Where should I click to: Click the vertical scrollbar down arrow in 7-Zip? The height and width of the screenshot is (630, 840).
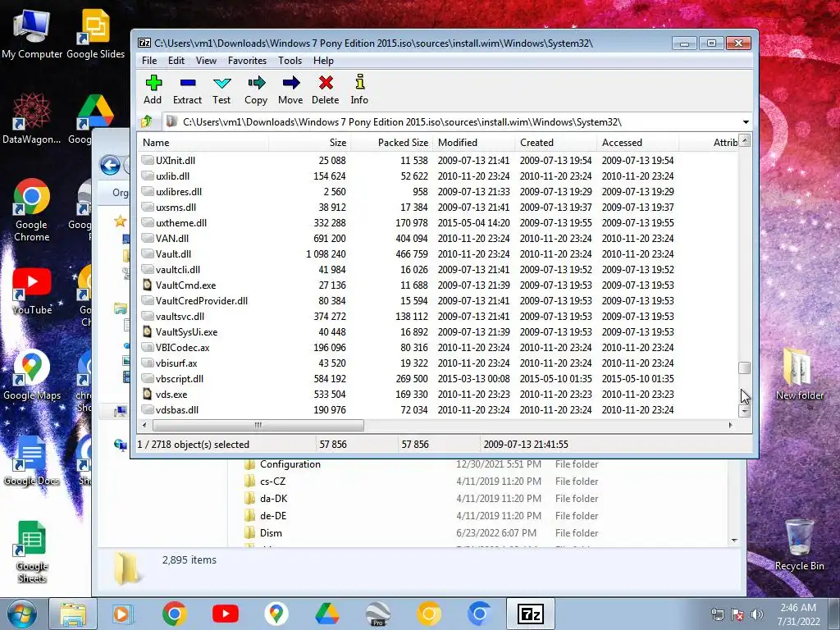[744, 412]
